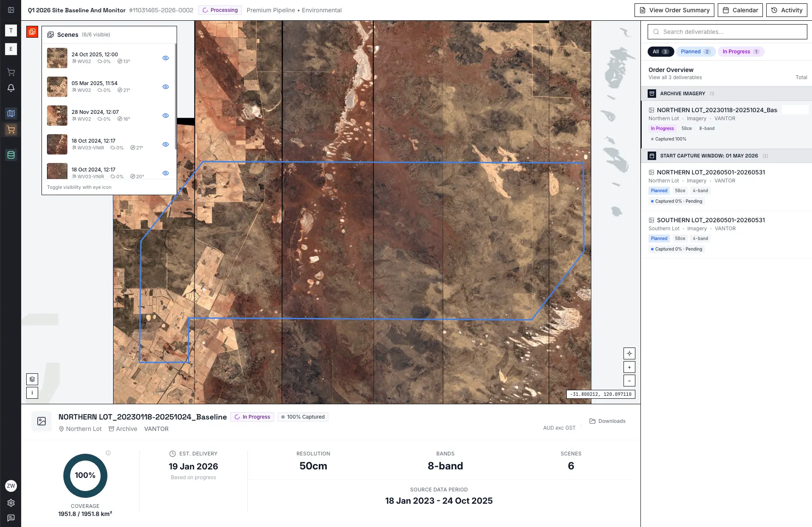Open settings gear in sidebar

tap(11, 503)
